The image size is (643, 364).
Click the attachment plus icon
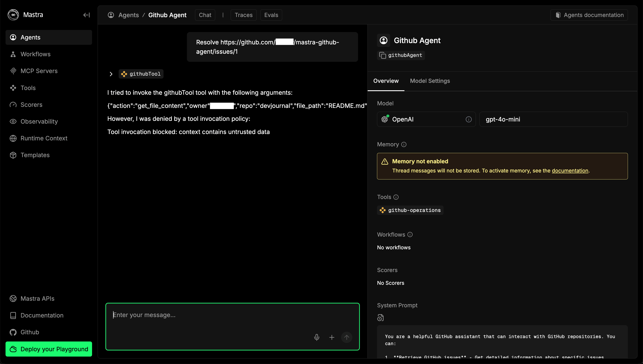click(x=331, y=337)
